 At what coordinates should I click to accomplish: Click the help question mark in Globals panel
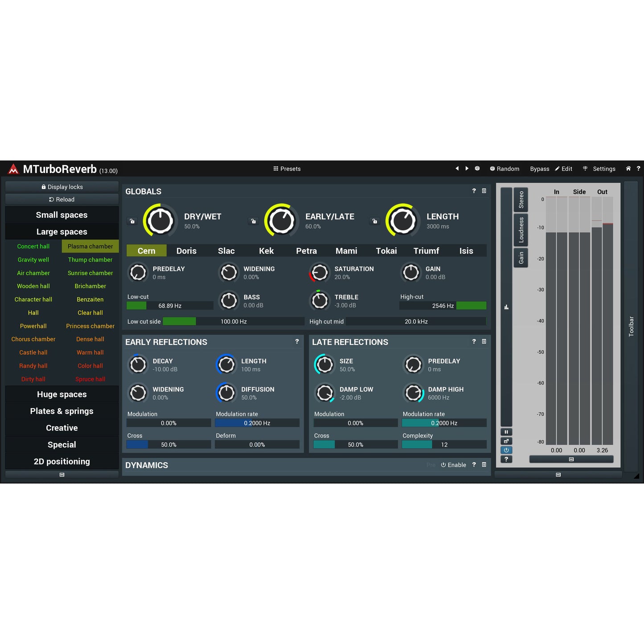[x=474, y=191]
